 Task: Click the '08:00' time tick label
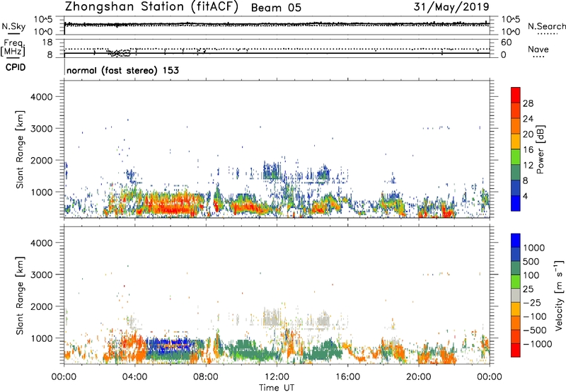[x=206, y=377]
